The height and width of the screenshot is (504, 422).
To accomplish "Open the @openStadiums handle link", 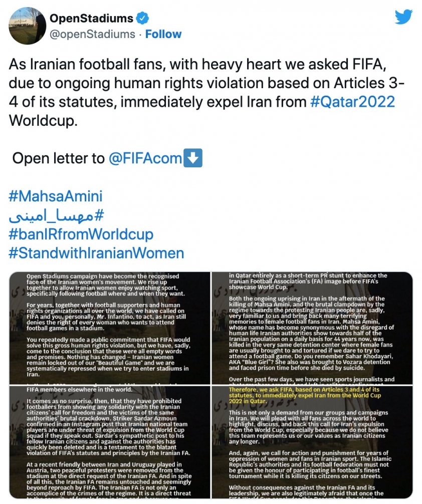I will [x=92, y=34].
